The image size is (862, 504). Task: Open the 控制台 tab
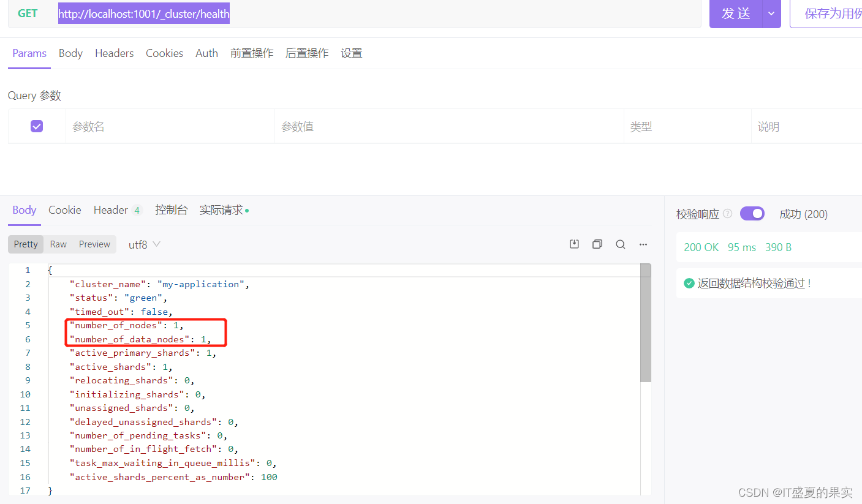172,210
